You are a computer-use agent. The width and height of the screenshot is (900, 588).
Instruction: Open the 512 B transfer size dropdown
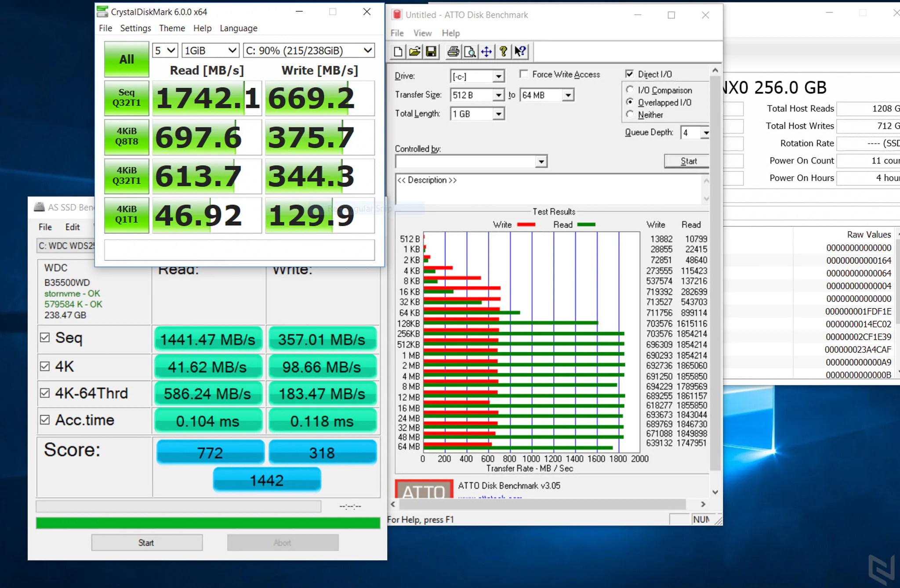pos(498,95)
